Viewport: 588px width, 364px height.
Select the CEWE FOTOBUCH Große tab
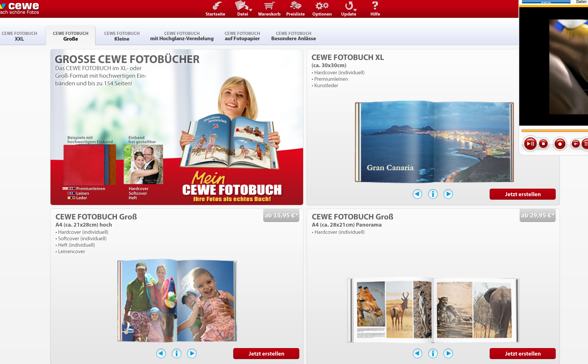click(x=71, y=36)
